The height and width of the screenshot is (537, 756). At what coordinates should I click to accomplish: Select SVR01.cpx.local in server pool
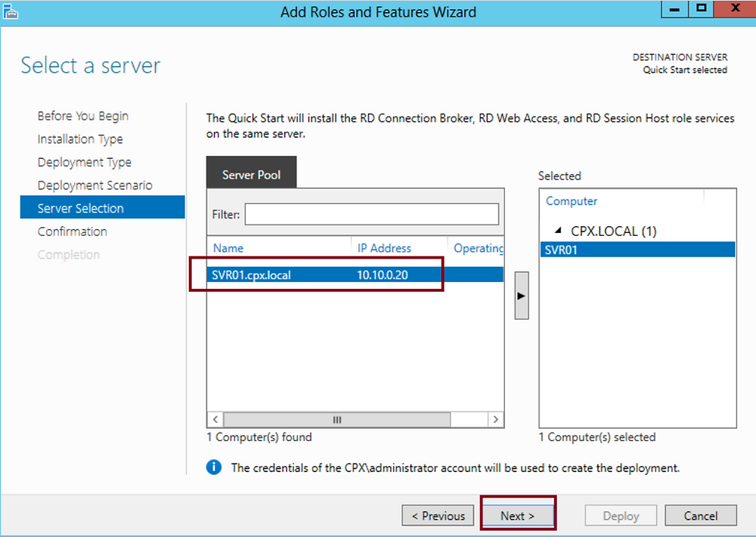(x=355, y=275)
